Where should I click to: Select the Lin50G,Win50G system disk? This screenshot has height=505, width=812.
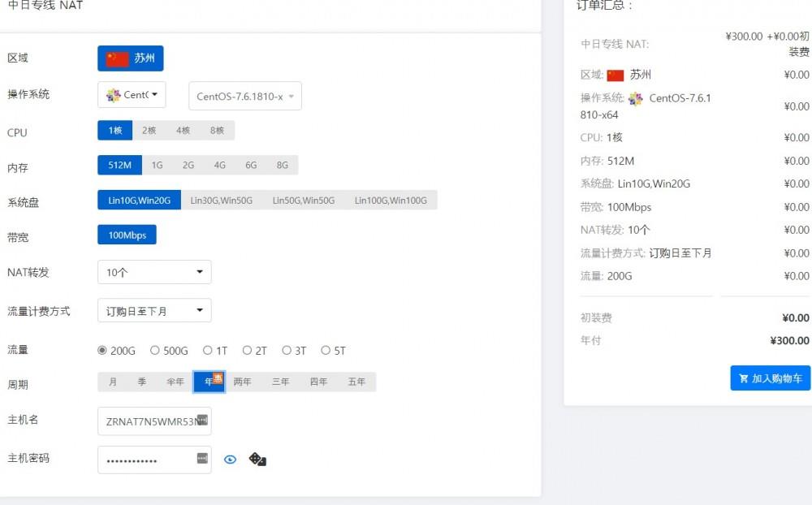click(x=304, y=200)
